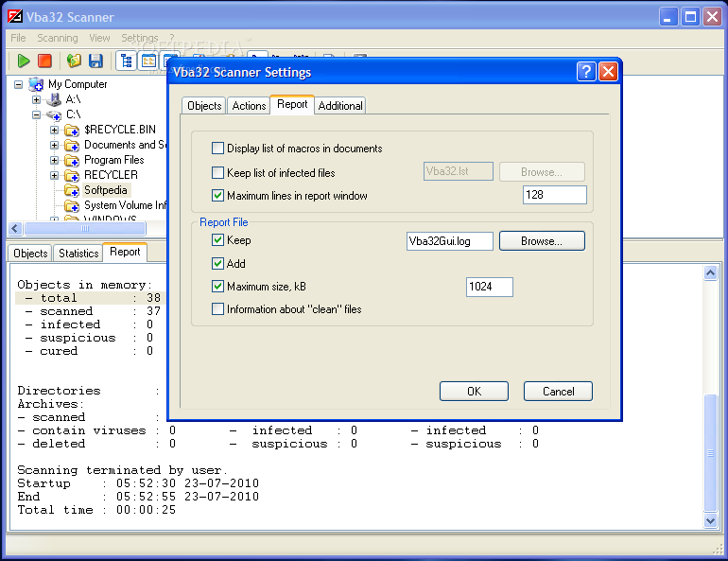
Task: Click the settings dialog help question-mark button
Action: click(586, 72)
